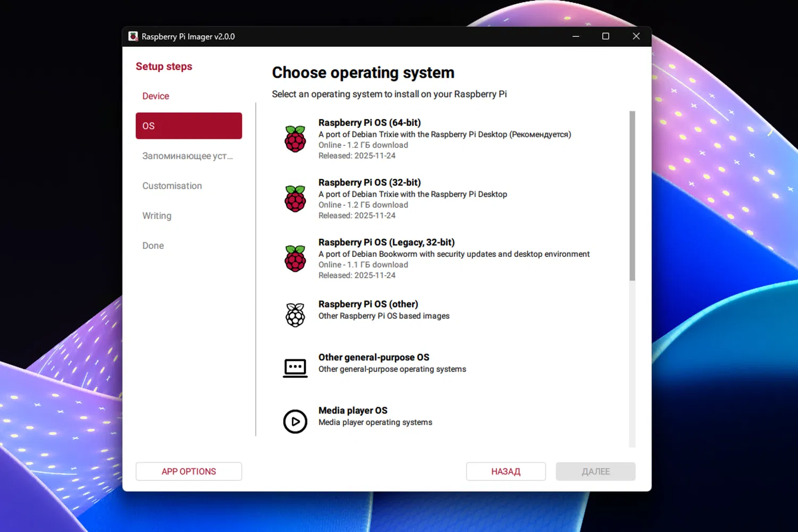Click the raspberry icon for Raspberry Pi OS (32-bit)
This screenshot has width=798, height=532.
tap(295, 198)
